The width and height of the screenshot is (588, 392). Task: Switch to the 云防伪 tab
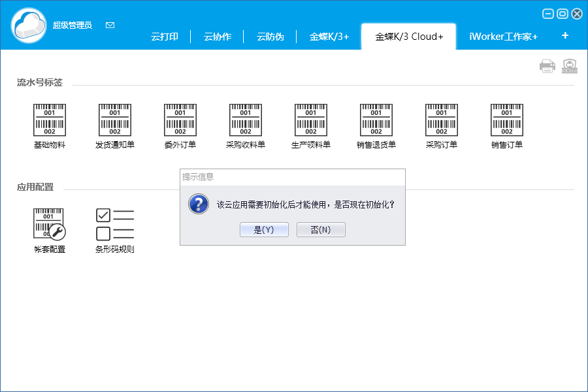[270, 37]
